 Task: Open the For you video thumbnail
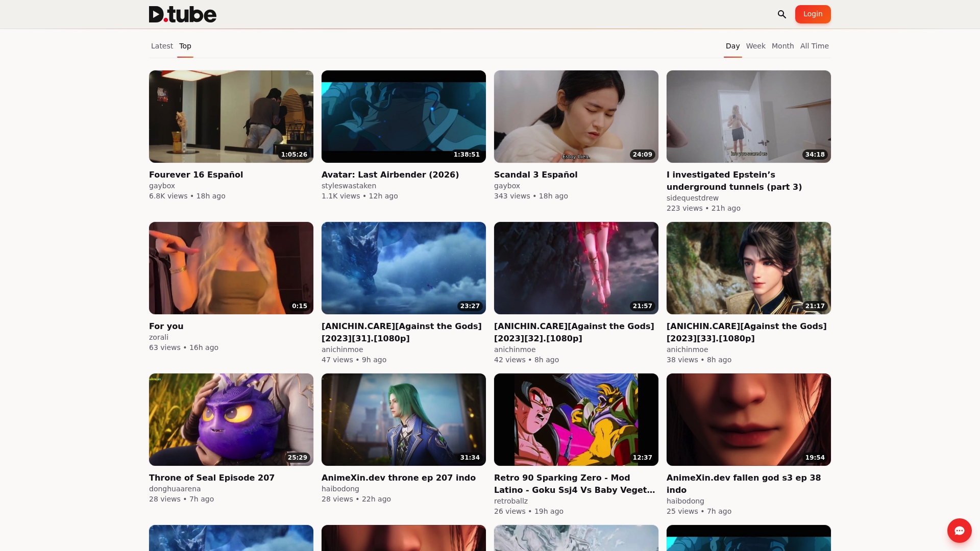pos(231,268)
